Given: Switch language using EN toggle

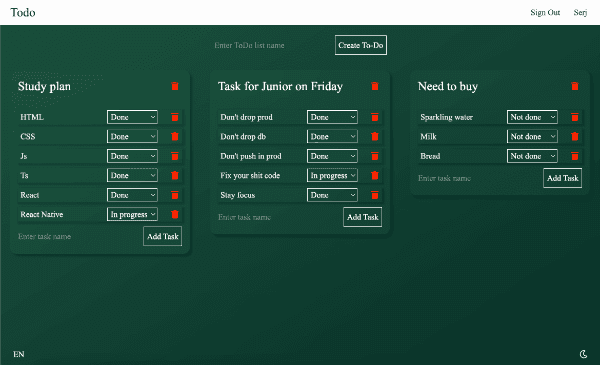Looking at the screenshot, I should click(19, 354).
